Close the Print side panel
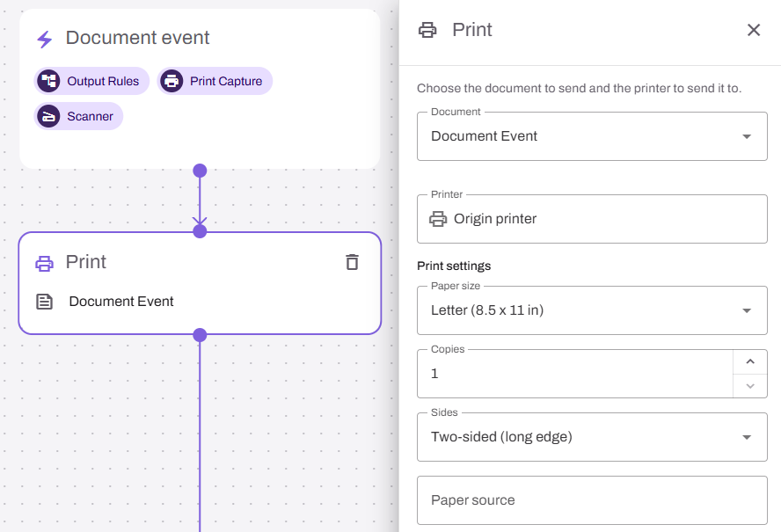The width and height of the screenshot is (781, 532). pyautogui.click(x=754, y=30)
